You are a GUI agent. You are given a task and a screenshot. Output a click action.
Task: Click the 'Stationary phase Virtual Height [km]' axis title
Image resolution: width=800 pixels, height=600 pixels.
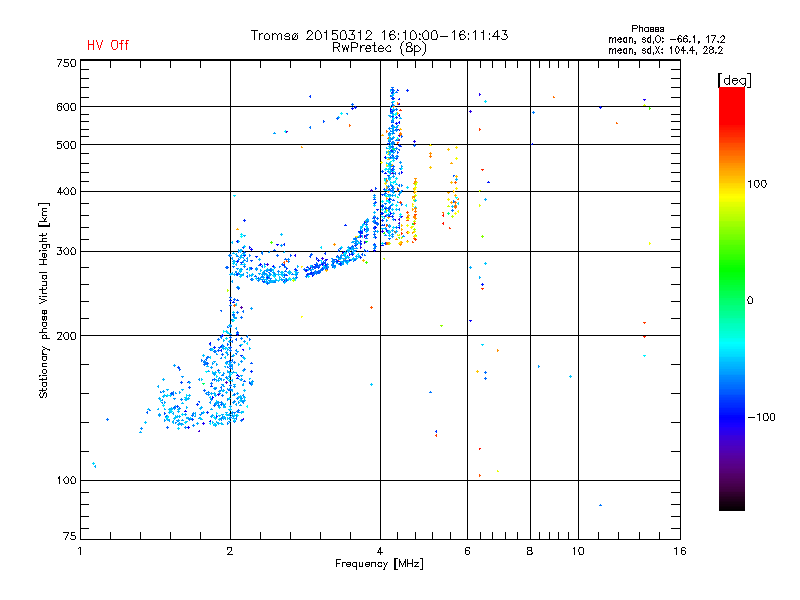click(x=44, y=301)
